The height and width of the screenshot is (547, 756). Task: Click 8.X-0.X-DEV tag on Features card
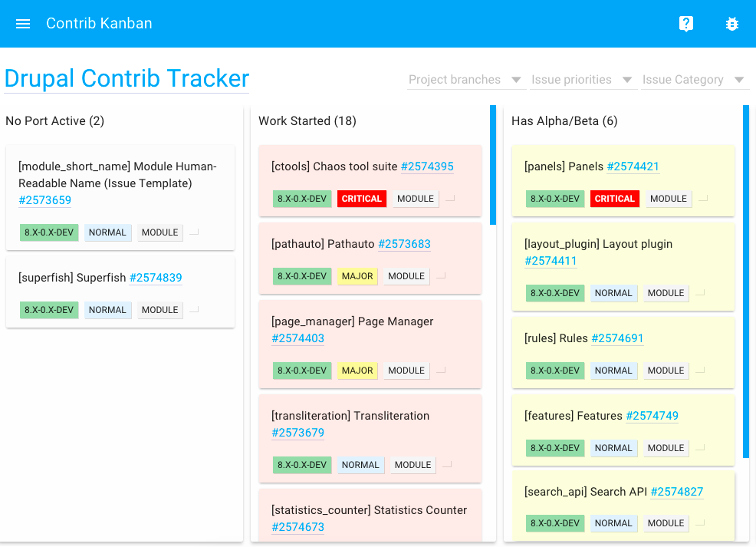point(555,448)
